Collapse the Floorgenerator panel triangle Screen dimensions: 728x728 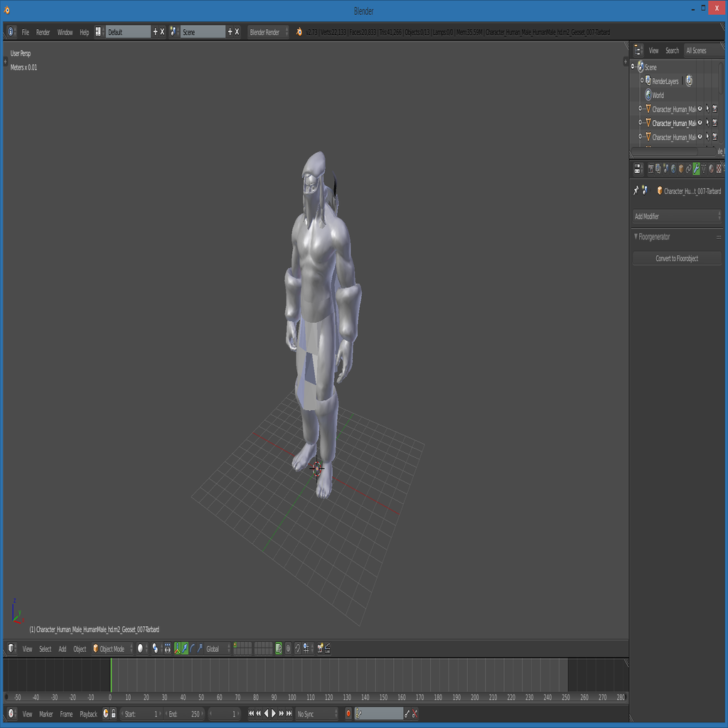click(x=636, y=236)
